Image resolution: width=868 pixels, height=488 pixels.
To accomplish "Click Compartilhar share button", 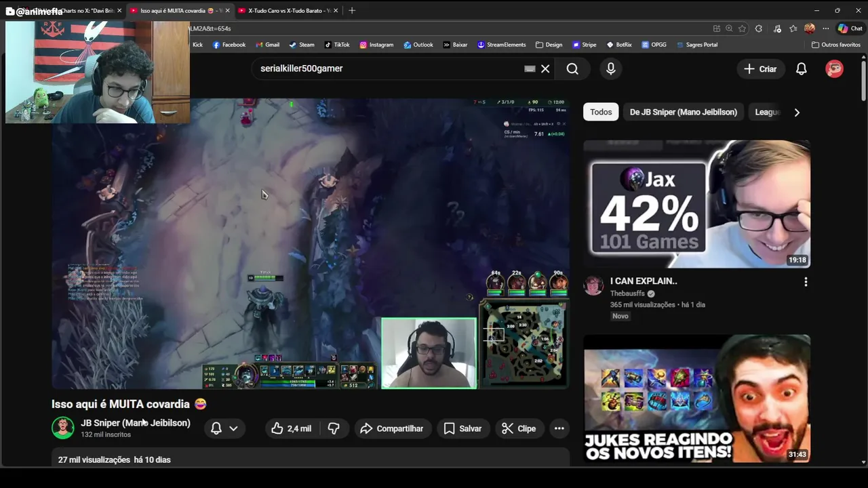I will (x=392, y=428).
